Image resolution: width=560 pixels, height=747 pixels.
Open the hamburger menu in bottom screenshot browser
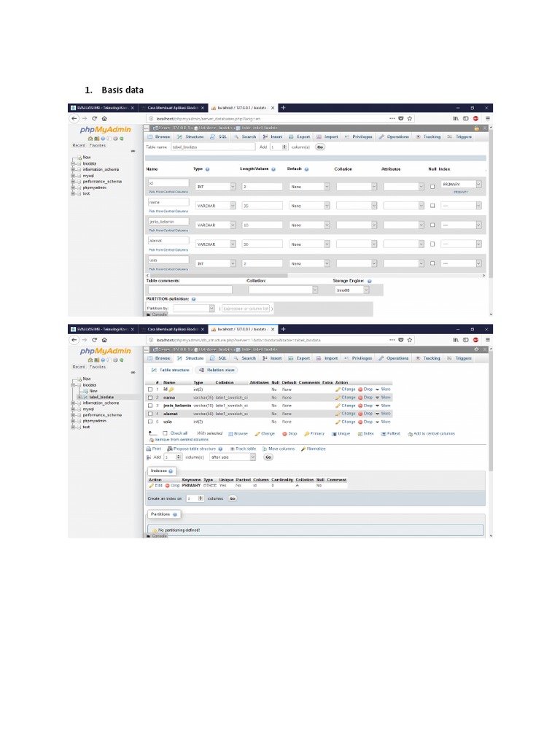click(x=488, y=340)
